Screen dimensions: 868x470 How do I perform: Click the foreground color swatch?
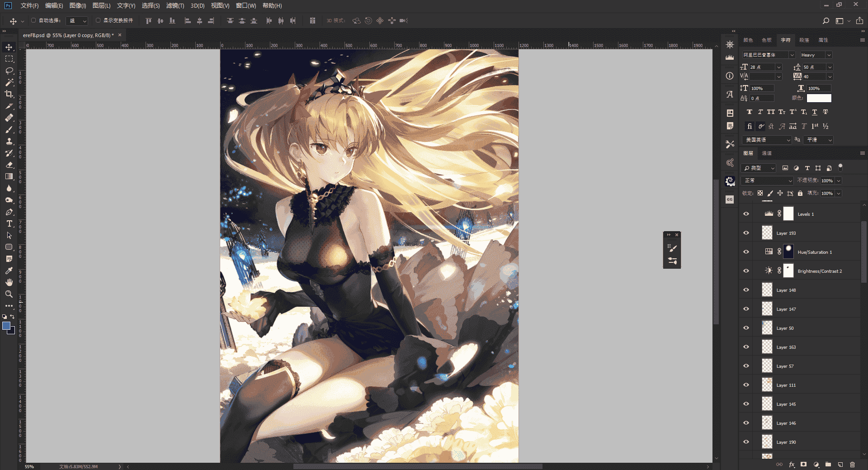point(6,326)
